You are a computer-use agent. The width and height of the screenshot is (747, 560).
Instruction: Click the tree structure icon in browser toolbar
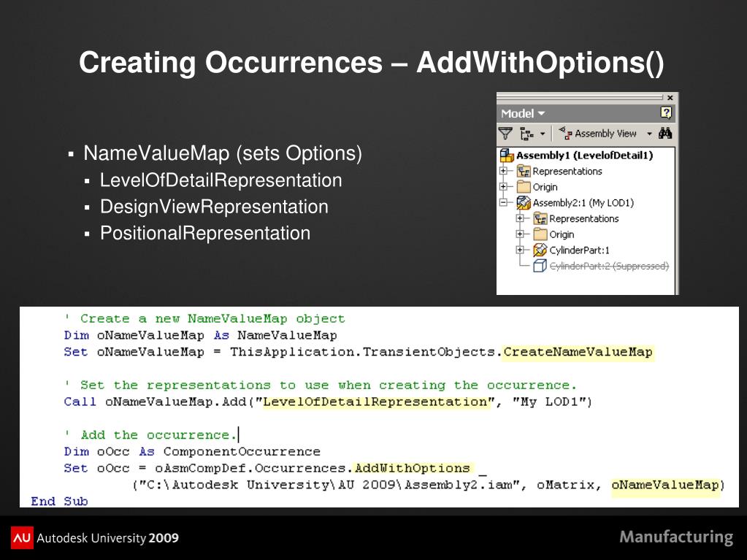[526, 134]
